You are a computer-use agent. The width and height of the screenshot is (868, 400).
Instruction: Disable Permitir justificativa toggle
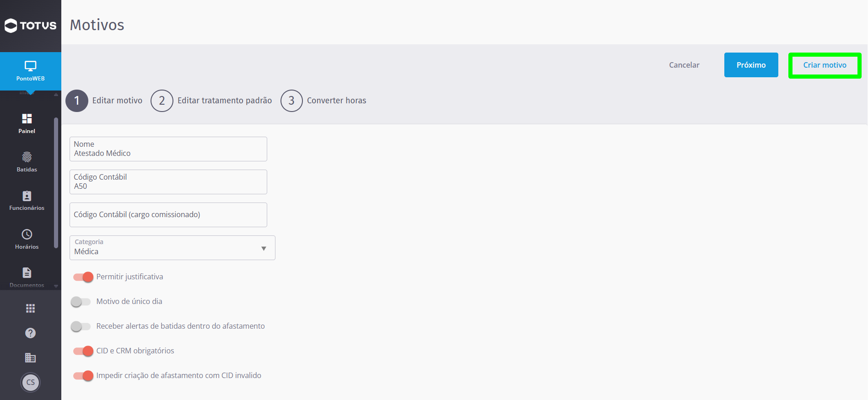click(x=83, y=277)
